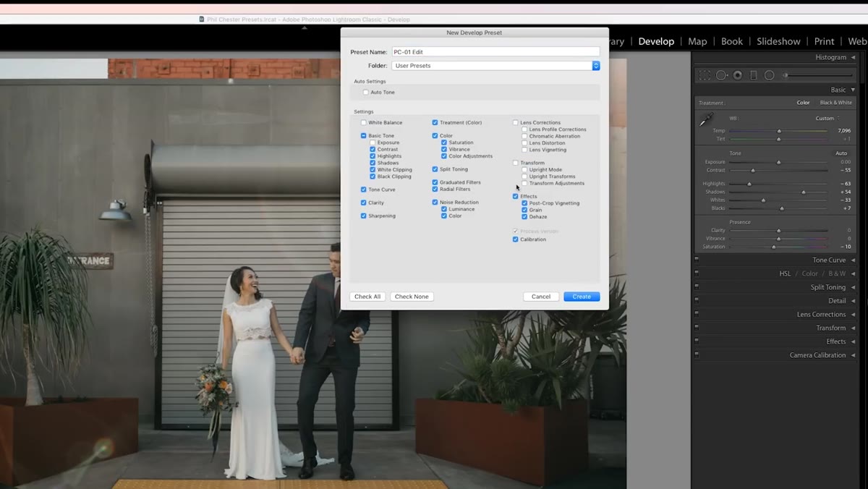Expand the Camera Calibration panel
Screen dimensions: 868x489
click(x=854, y=355)
